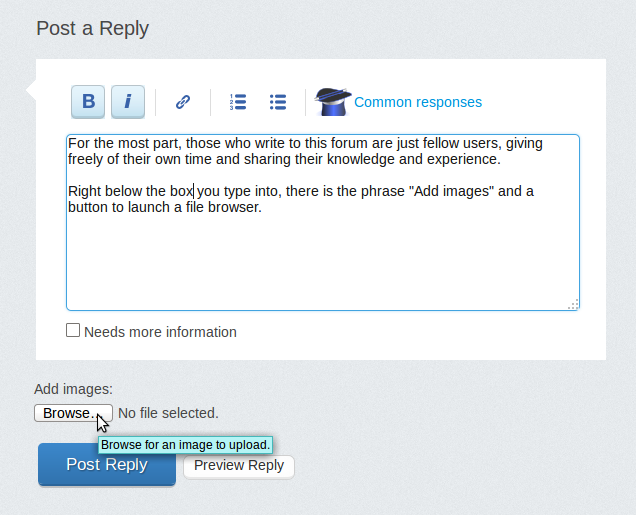Check the Needs more information checkbox
The height and width of the screenshot is (515, 636).
73,331
